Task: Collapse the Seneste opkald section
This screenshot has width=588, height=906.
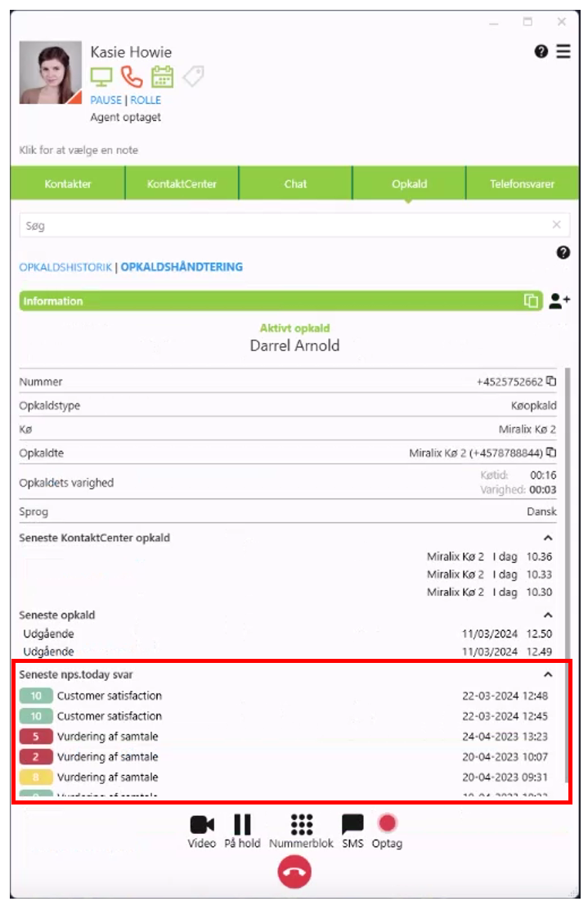Action: 548,615
